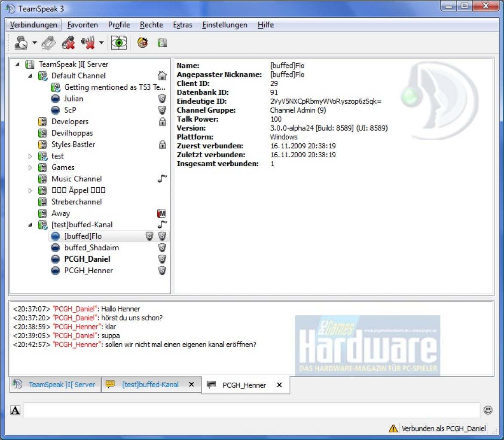
Task: Click the server shield badge of [buffed]Flo
Action: point(162,236)
